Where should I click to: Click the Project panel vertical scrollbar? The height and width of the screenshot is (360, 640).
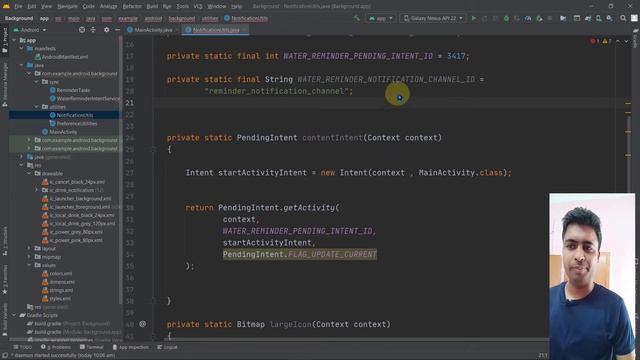coord(121,169)
